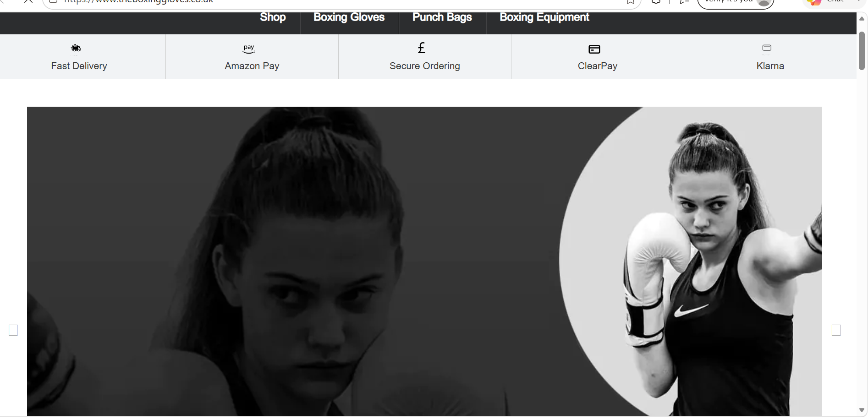The width and height of the screenshot is (868, 419).
Task: Click the Fast Delivery truck icon
Action: 76,48
